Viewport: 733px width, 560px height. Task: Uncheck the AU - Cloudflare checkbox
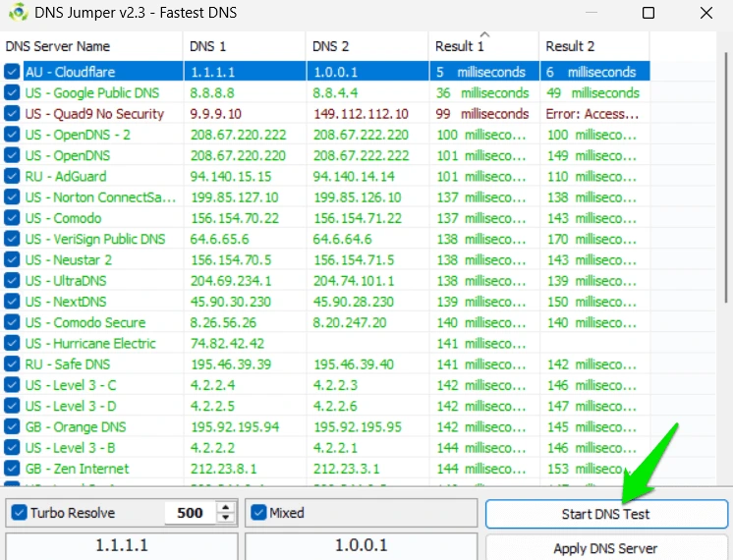click(x=12, y=72)
